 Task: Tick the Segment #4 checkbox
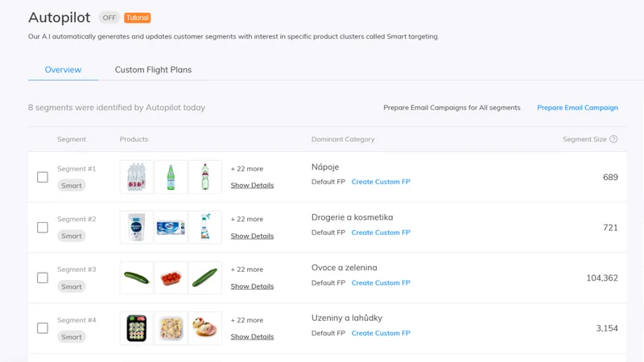click(43, 328)
